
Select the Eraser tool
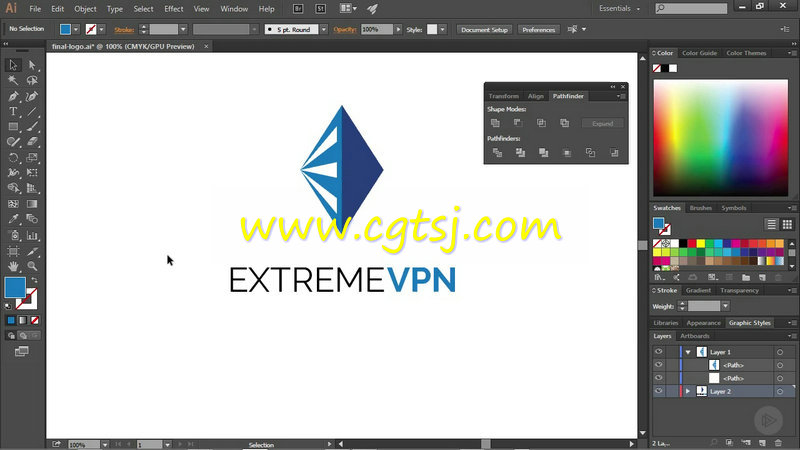[x=32, y=142]
